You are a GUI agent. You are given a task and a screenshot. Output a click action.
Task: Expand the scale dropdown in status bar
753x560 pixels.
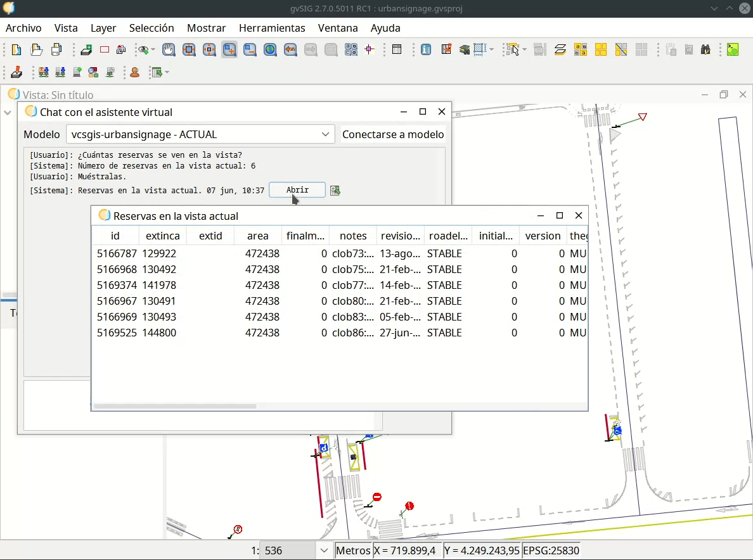324,550
